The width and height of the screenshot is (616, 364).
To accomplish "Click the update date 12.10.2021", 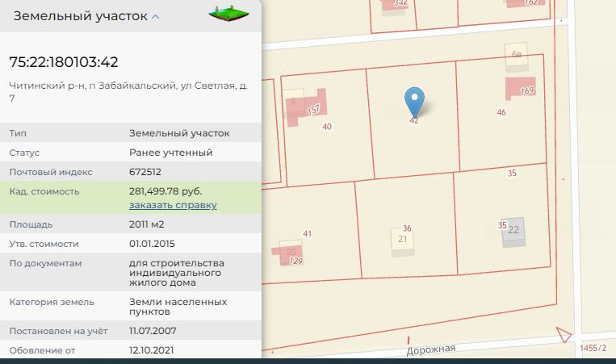I will 151,349.
